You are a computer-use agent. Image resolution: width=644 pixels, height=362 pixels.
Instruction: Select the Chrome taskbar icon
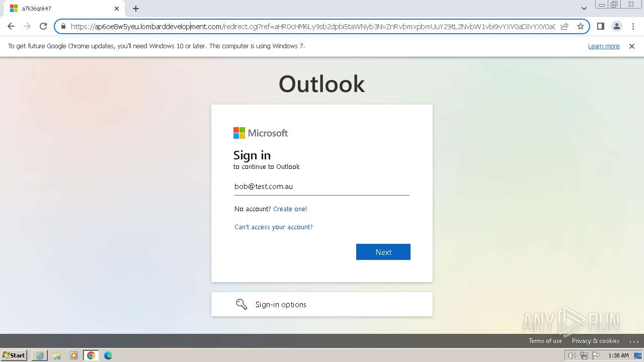tap(91, 355)
